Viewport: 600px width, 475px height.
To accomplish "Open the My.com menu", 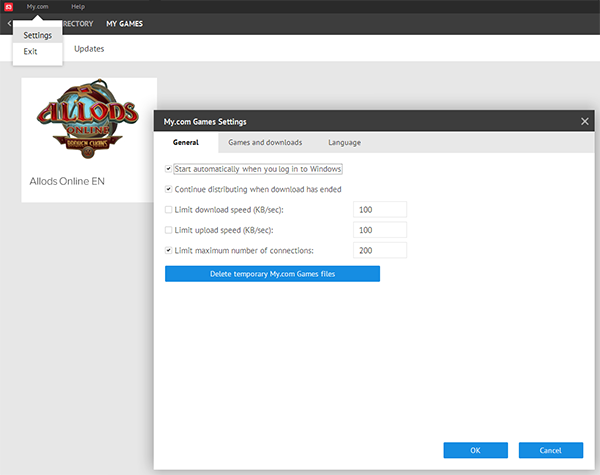I will [x=37, y=7].
